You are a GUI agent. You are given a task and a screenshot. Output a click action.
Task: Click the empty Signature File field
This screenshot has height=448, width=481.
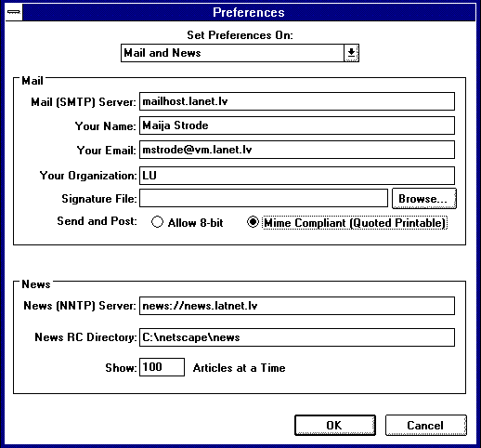tap(264, 198)
